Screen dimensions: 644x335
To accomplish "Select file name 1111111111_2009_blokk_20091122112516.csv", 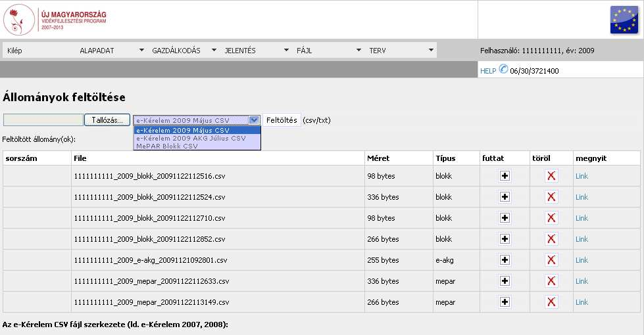I will [149, 176].
